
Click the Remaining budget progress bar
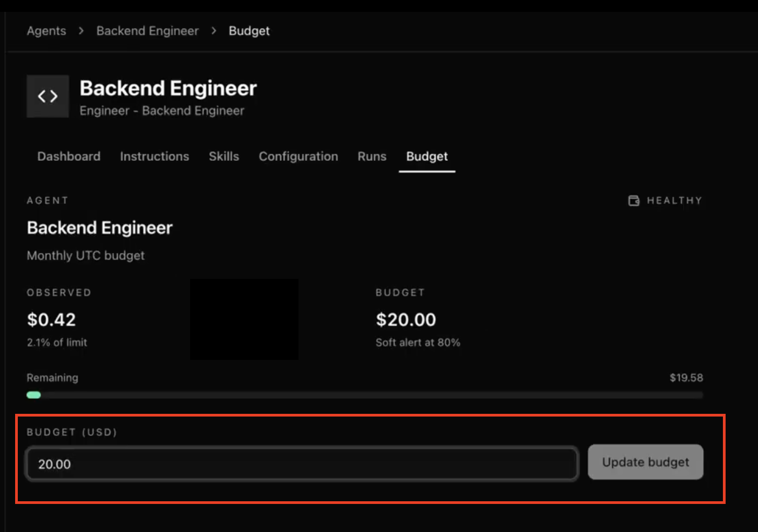click(365, 395)
